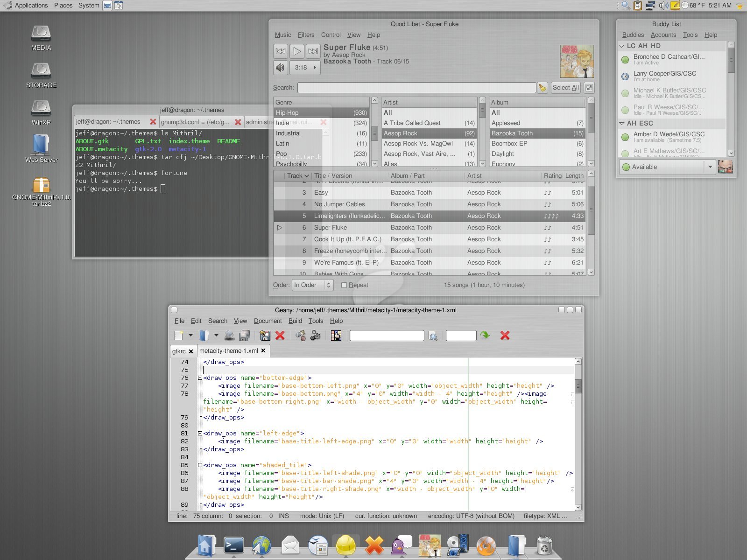Click the play button in Quod Libet
The image size is (747, 560).
pos(297,51)
